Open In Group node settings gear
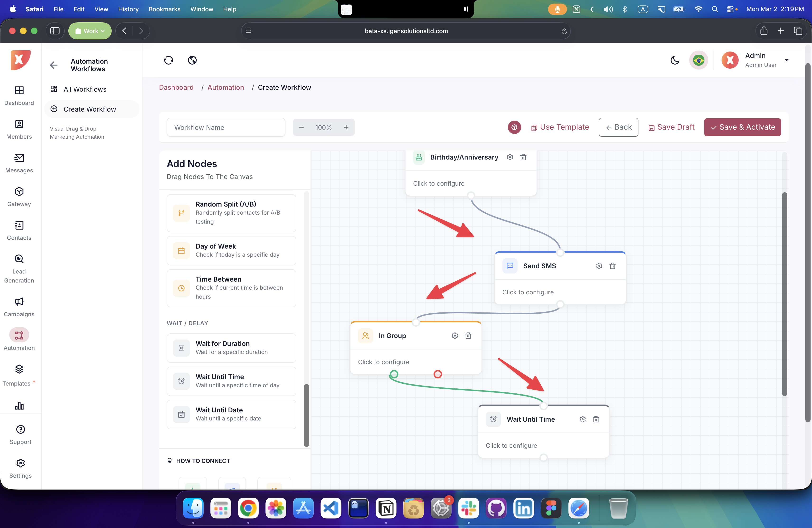The height and width of the screenshot is (528, 812). click(x=455, y=336)
